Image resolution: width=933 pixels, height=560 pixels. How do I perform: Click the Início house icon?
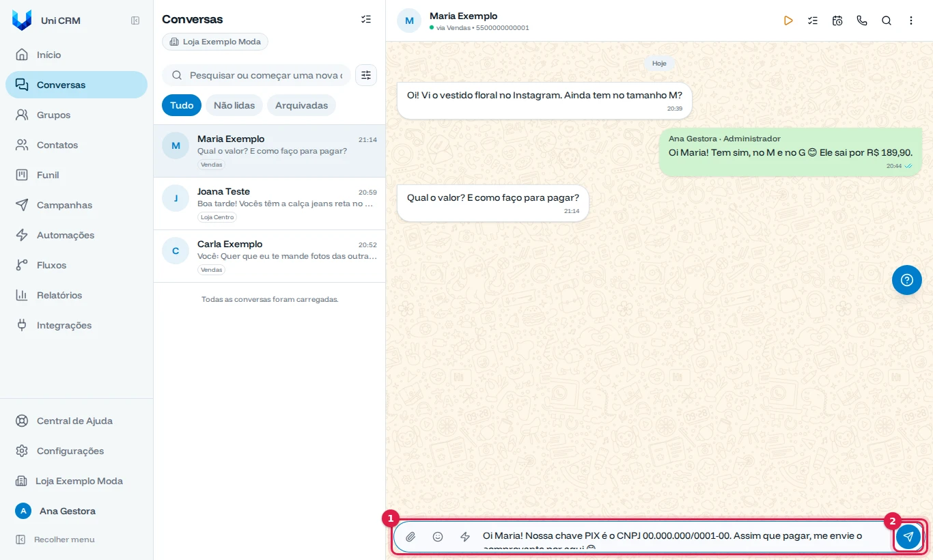[x=22, y=55]
